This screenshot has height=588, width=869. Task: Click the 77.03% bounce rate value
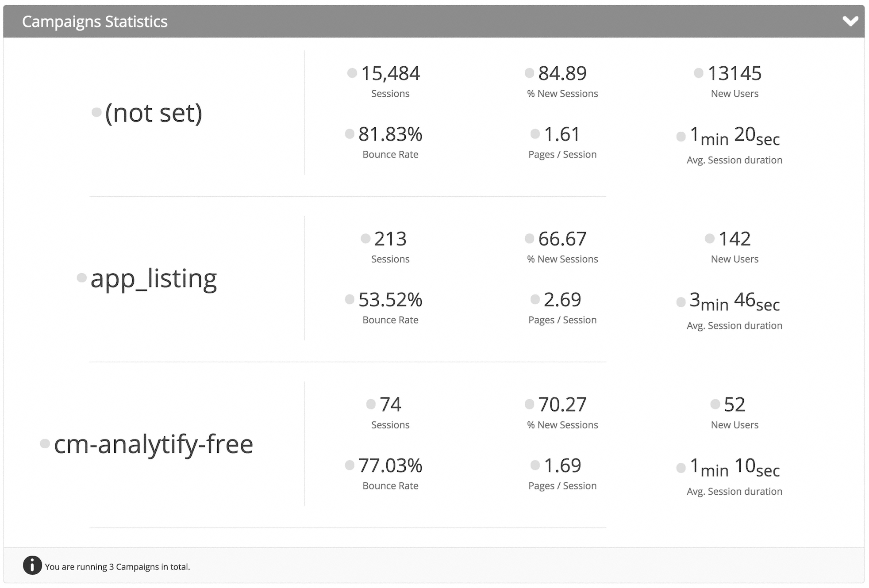[390, 466]
